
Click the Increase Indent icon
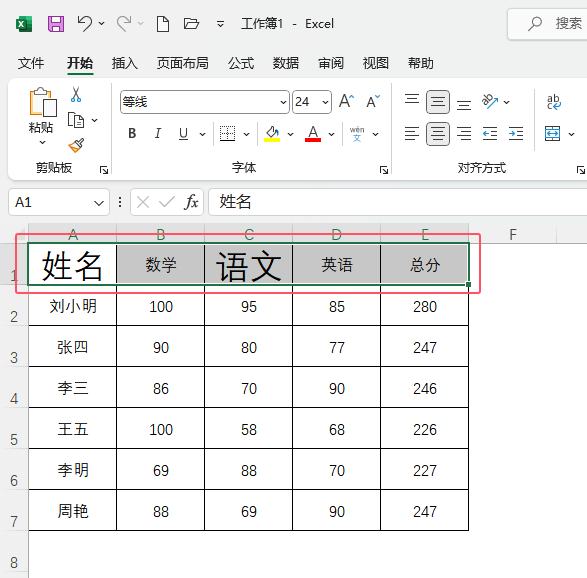click(x=516, y=134)
